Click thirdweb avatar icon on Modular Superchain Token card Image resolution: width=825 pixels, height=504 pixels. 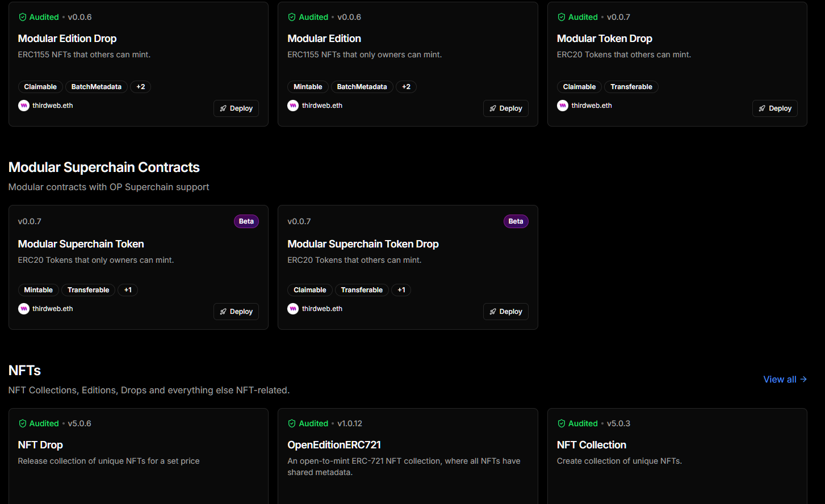pyautogui.click(x=23, y=309)
